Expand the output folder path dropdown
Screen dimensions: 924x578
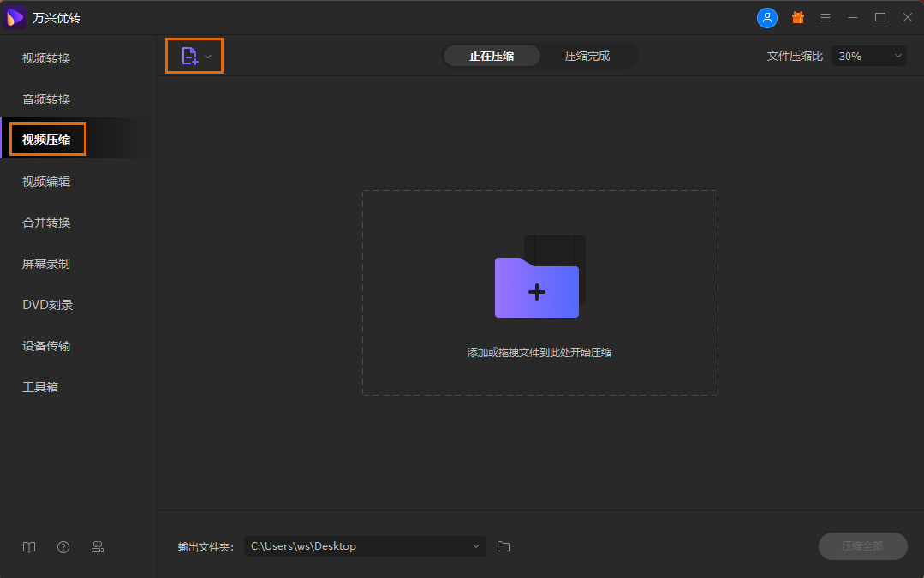point(476,546)
